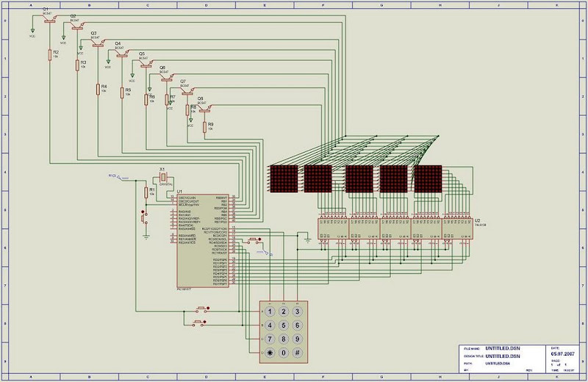Select resistor R9 symbol
The width and height of the screenshot is (588, 382).
tap(205, 127)
